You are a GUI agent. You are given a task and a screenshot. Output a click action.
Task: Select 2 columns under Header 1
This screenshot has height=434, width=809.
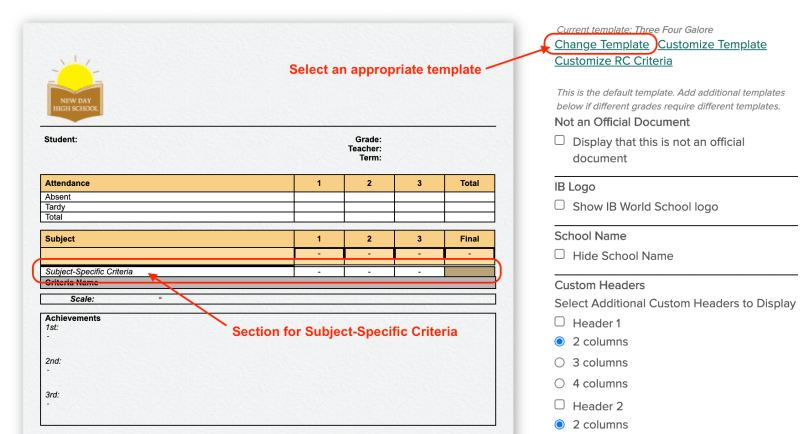(x=560, y=342)
